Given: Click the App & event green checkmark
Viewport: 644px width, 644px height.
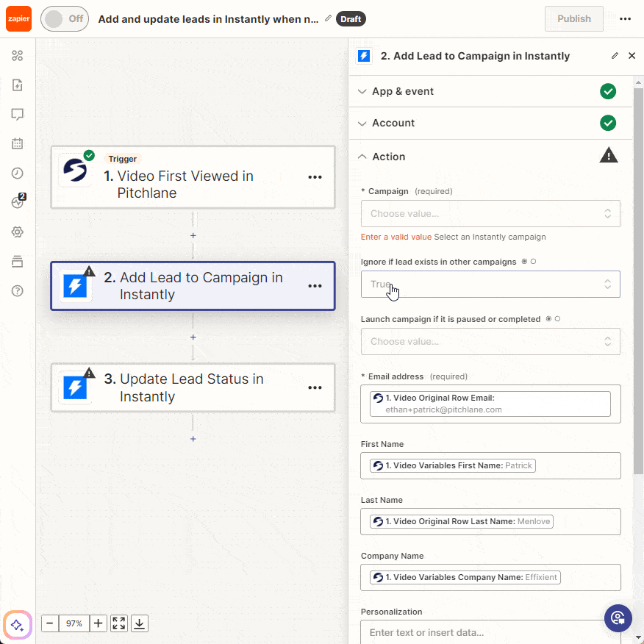Looking at the screenshot, I should pos(608,91).
